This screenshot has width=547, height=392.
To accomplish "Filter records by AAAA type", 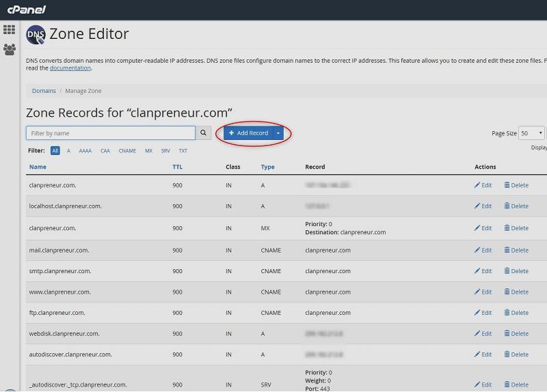I will click(85, 150).
